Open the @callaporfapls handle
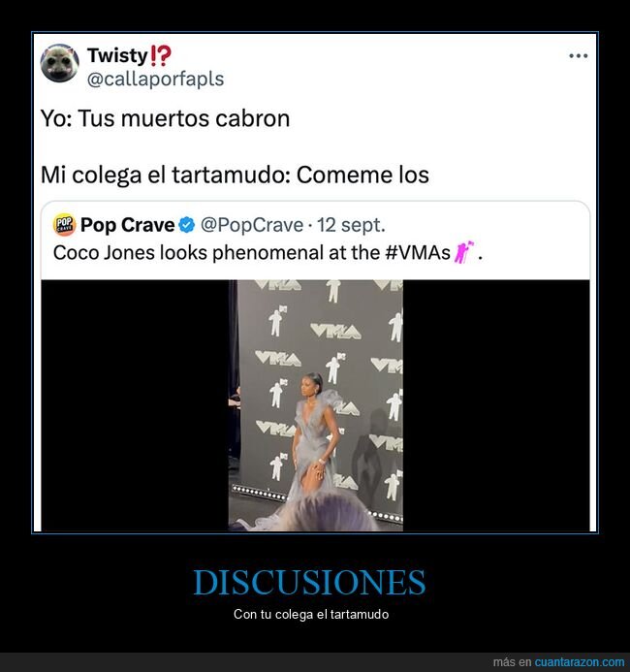 (155, 80)
